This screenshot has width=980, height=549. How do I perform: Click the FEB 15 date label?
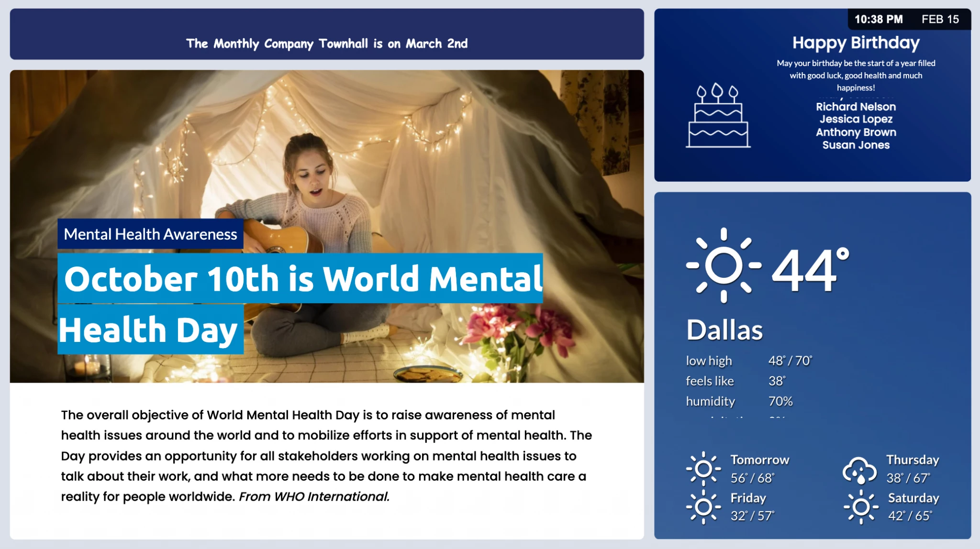[940, 20]
